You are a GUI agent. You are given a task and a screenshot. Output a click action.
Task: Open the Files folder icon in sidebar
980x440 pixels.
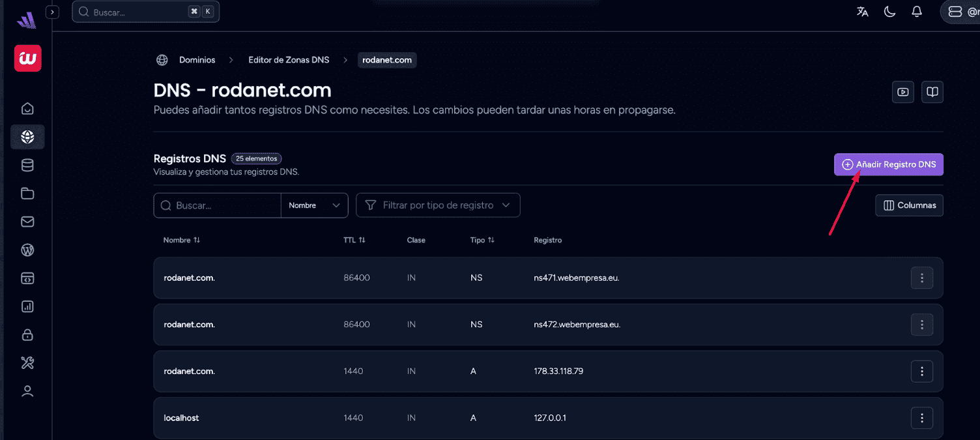27,194
